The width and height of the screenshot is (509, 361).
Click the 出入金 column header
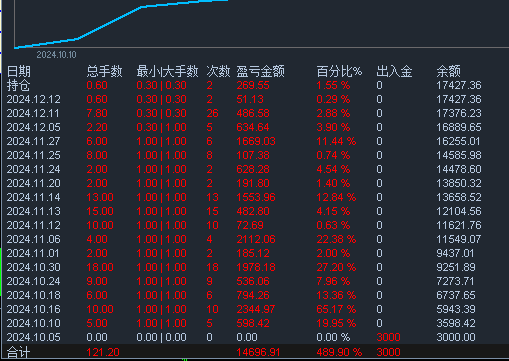click(x=394, y=71)
